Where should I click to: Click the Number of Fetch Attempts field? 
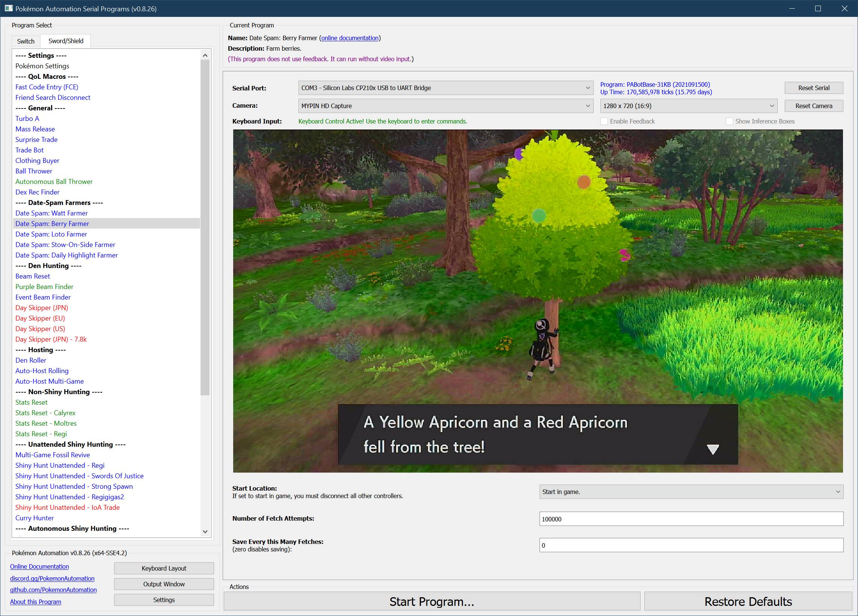click(691, 519)
